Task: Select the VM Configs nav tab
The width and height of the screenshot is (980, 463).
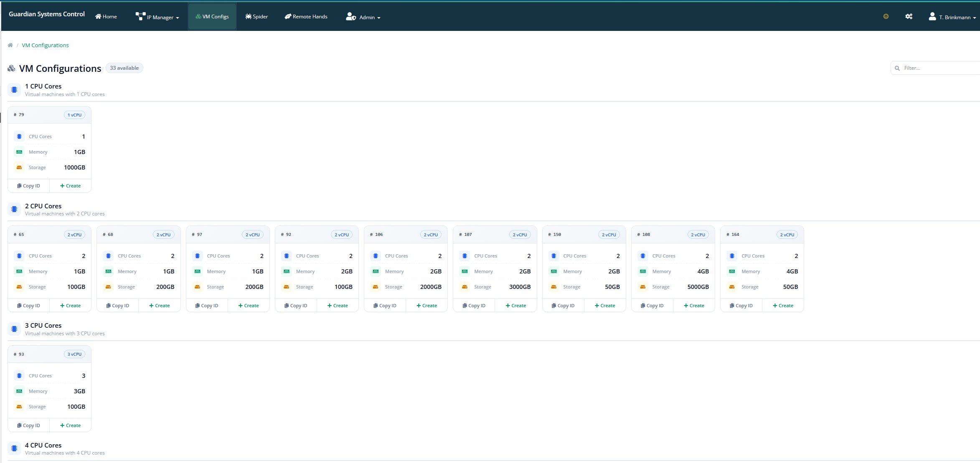Action: (x=212, y=17)
